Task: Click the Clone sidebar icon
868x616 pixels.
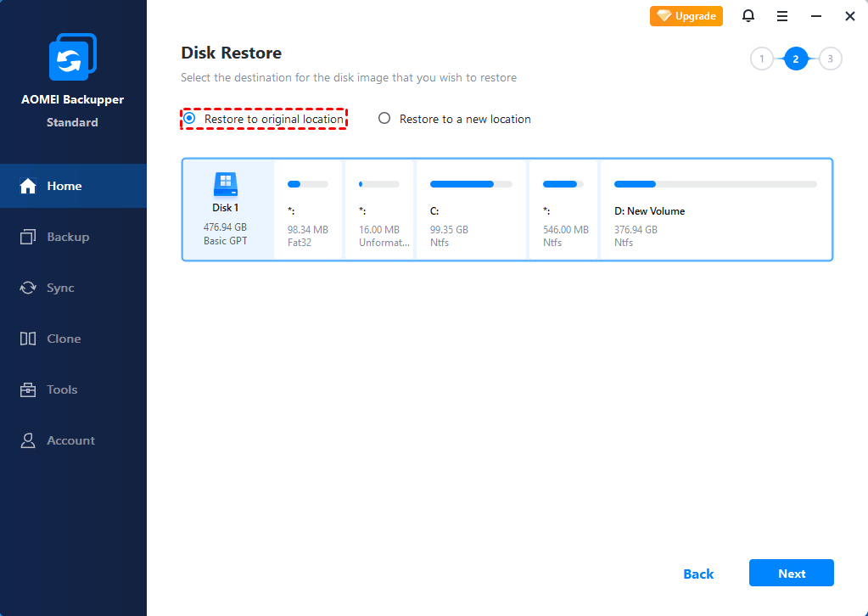Action: coord(28,339)
